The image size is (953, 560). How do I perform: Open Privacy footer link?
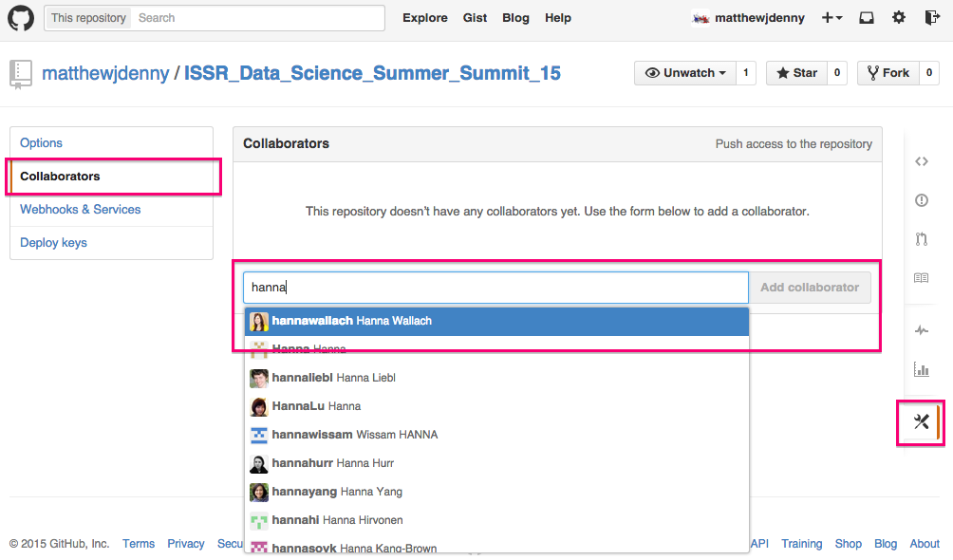point(186,544)
